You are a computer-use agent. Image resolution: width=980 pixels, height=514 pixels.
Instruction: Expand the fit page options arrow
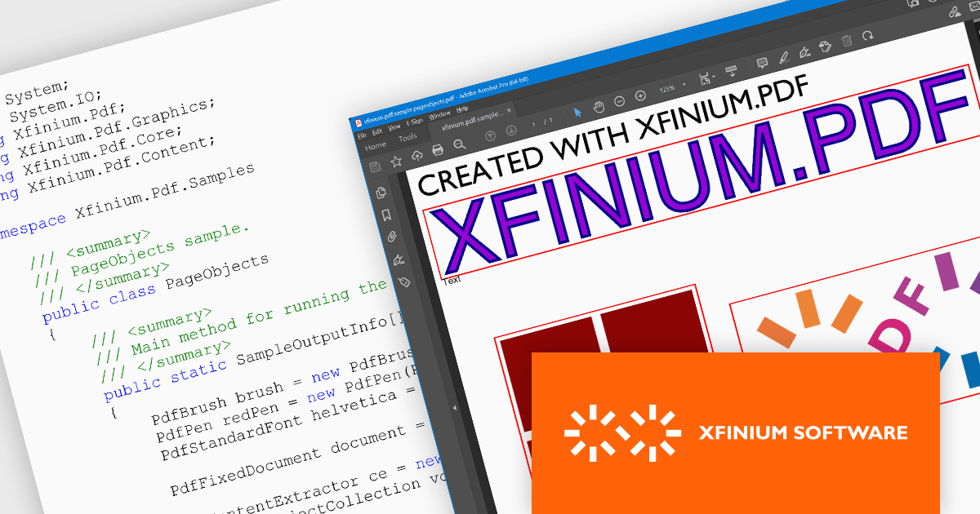pos(713,76)
